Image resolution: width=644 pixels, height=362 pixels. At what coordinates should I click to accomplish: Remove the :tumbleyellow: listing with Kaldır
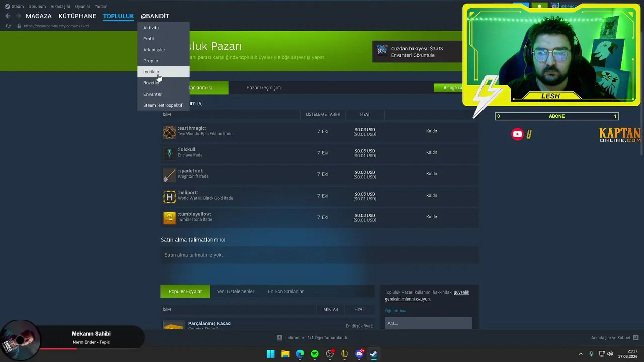coord(432,217)
